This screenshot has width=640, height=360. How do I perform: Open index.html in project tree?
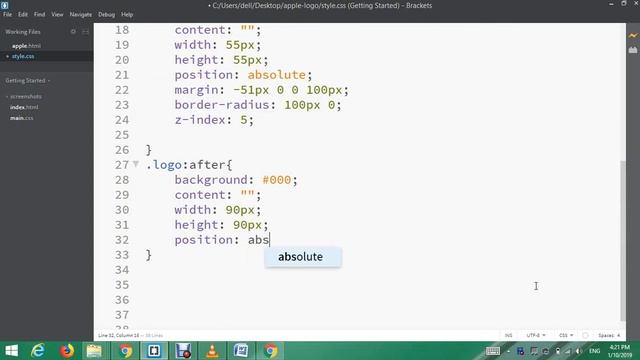click(24, 107)
